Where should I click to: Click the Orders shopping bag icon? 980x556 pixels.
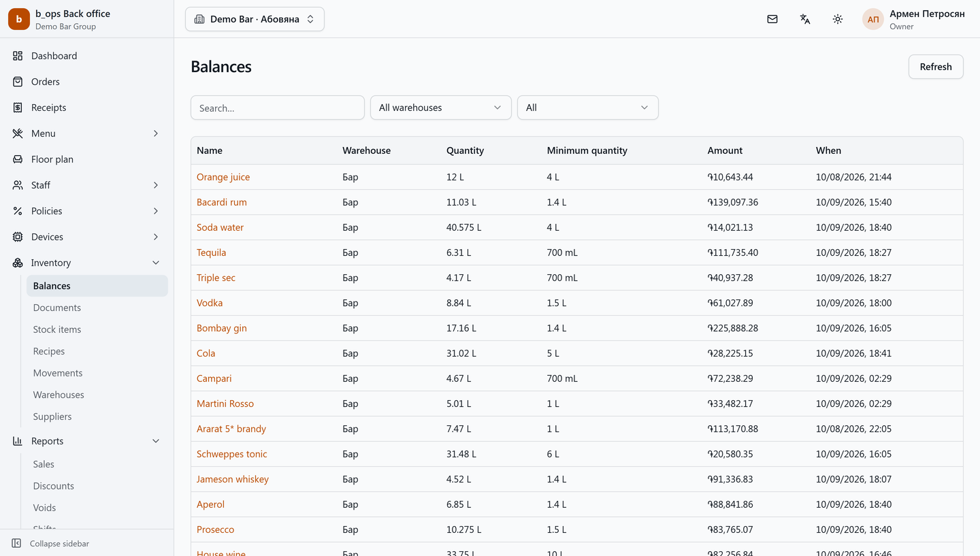click(18, 82)
